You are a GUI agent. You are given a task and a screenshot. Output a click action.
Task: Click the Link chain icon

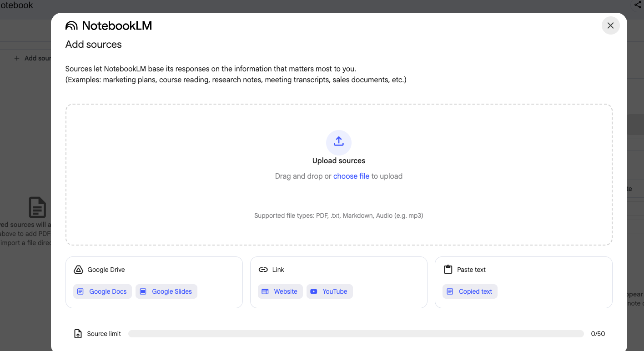pos(263,270)
